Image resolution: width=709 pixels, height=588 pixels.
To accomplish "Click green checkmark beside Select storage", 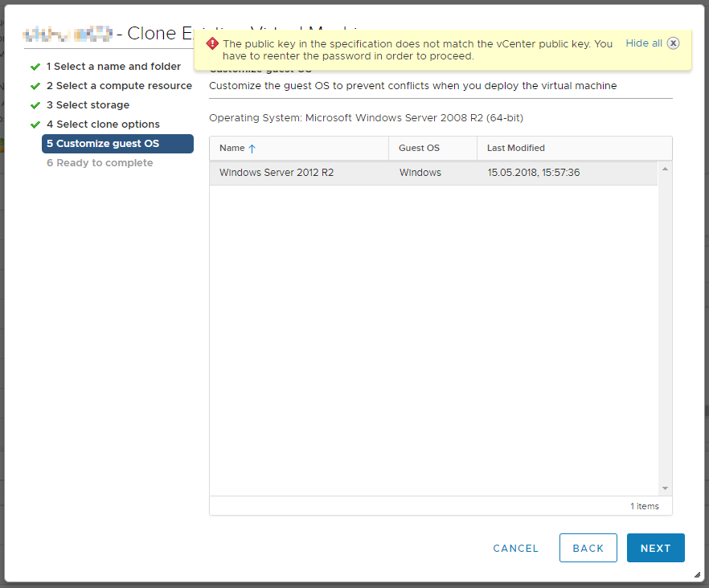I will pyautogui.click(x=35, y=105).
